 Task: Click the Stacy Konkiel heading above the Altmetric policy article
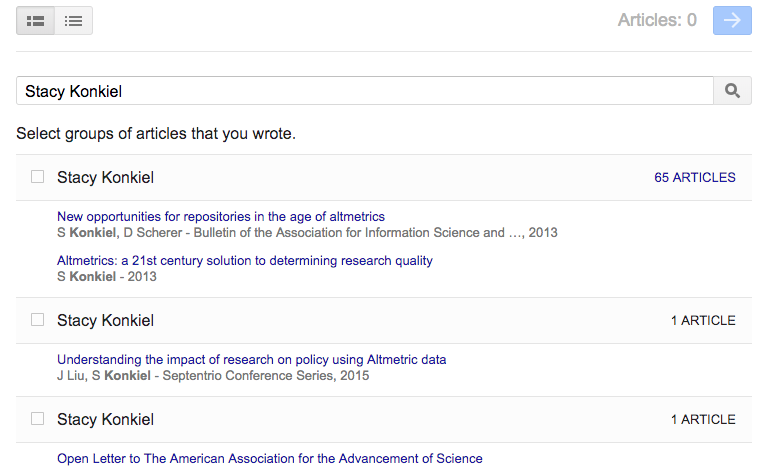click(x=105, y=321)
